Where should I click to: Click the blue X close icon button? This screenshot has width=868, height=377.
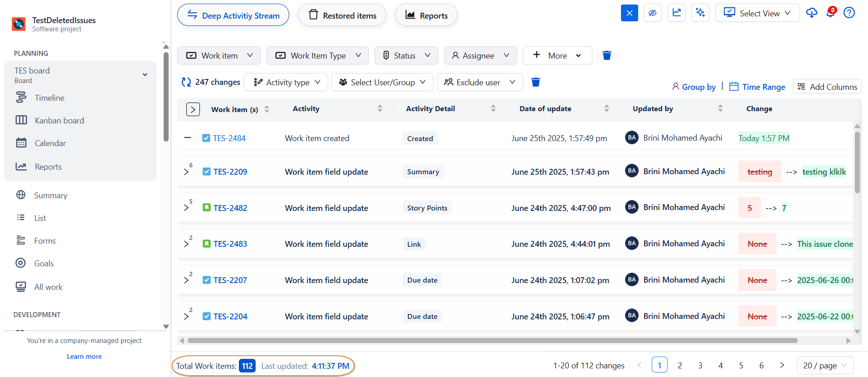(x=629, y=13)
